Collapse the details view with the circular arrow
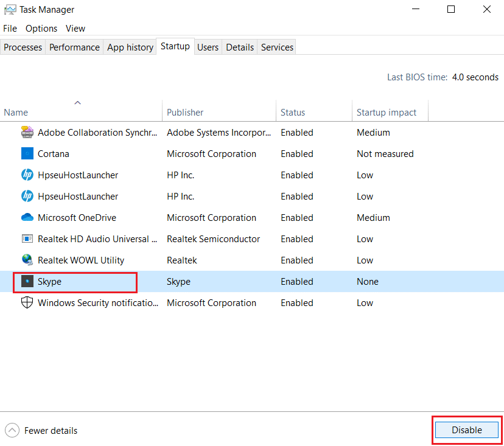The height and width of the screenshot is (446, 504). click(11, 430)
